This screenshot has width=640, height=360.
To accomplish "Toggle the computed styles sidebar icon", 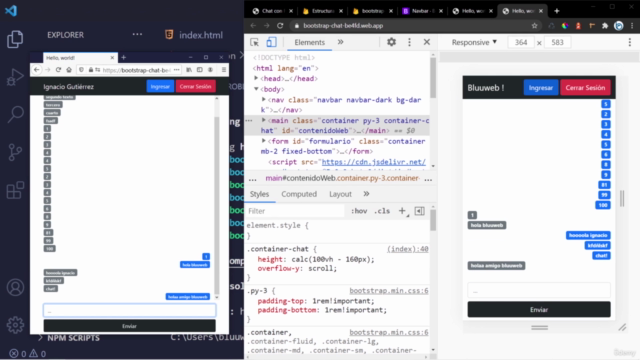I will [x=419, y=211].
